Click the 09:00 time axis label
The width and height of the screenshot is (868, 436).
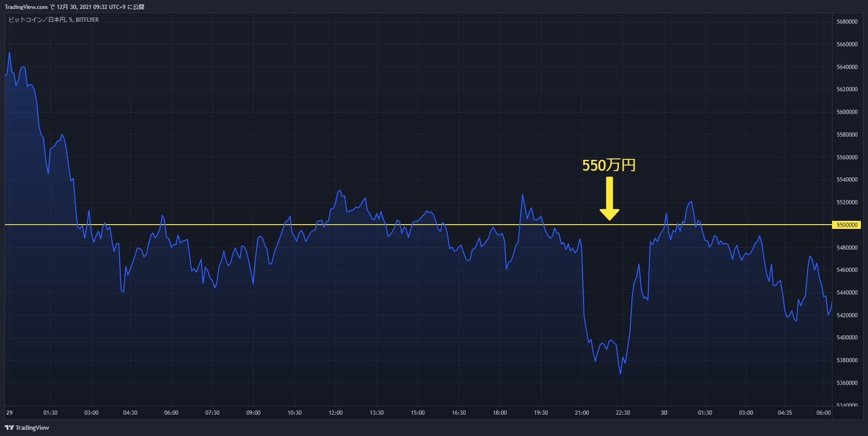click(253, 413)
